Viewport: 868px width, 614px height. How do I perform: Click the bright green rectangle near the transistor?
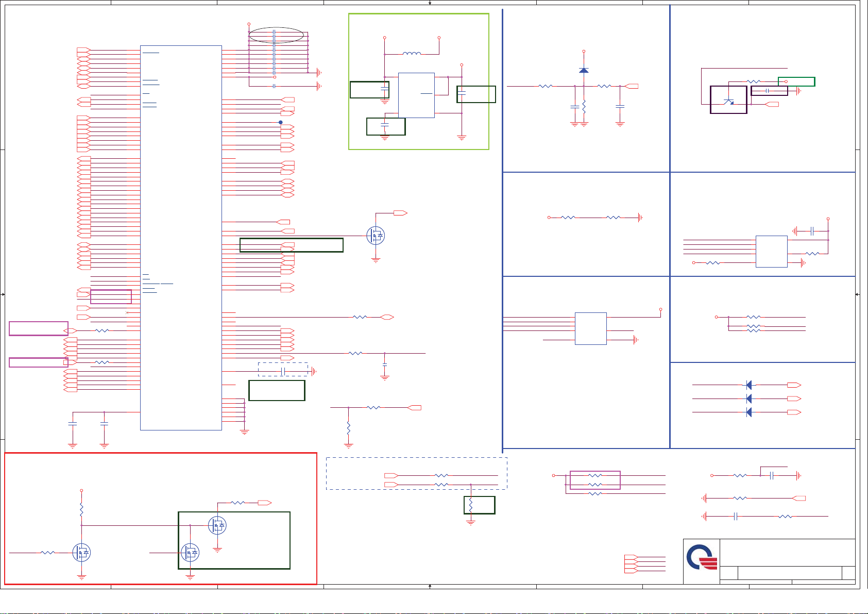tap(796, 81)
